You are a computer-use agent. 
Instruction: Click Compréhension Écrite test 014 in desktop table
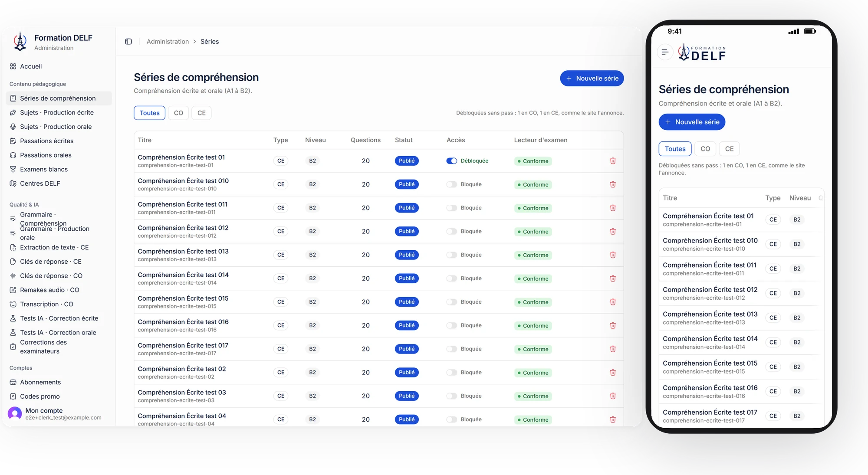pos(183,275)
